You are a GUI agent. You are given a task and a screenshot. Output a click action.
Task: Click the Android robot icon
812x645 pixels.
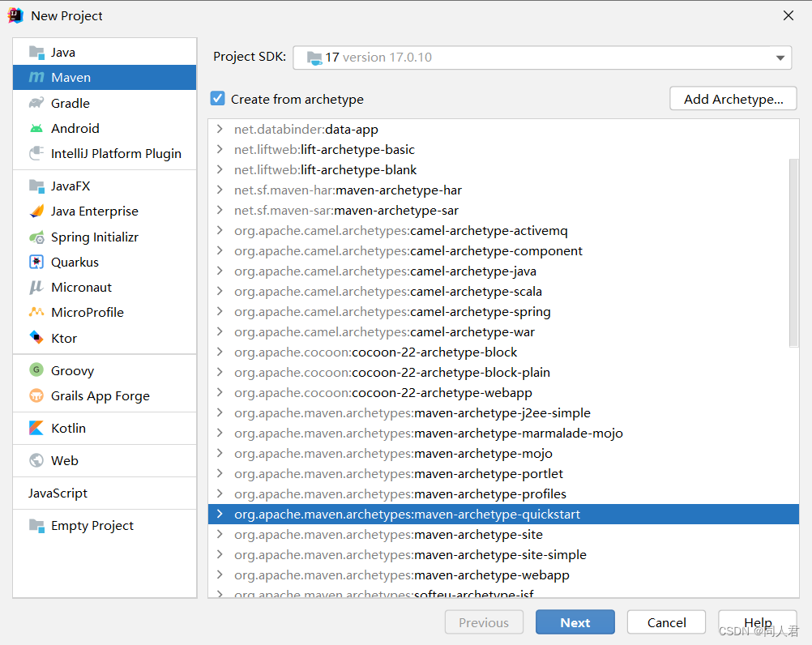click(x=36, y=128)
